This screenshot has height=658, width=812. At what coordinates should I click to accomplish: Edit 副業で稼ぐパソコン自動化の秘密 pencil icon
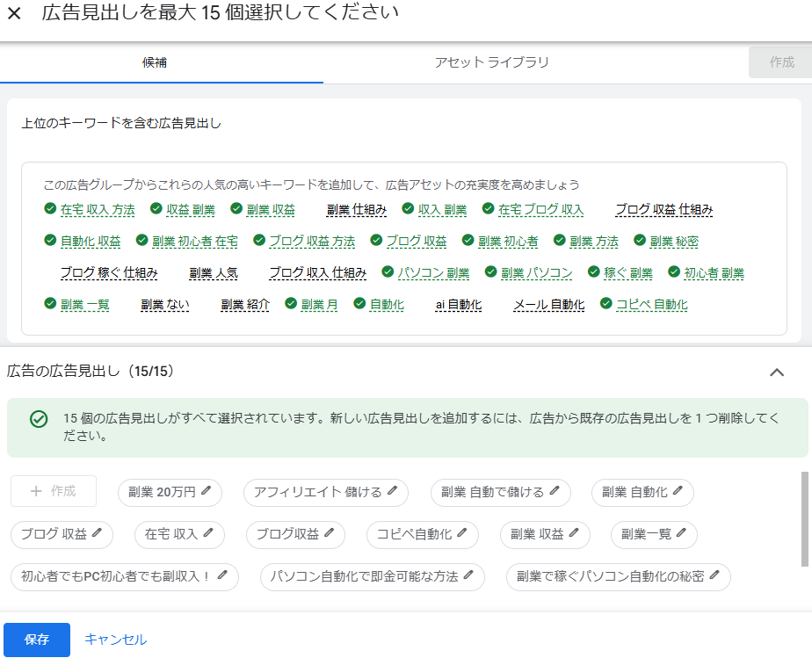[x=714, y=575]
